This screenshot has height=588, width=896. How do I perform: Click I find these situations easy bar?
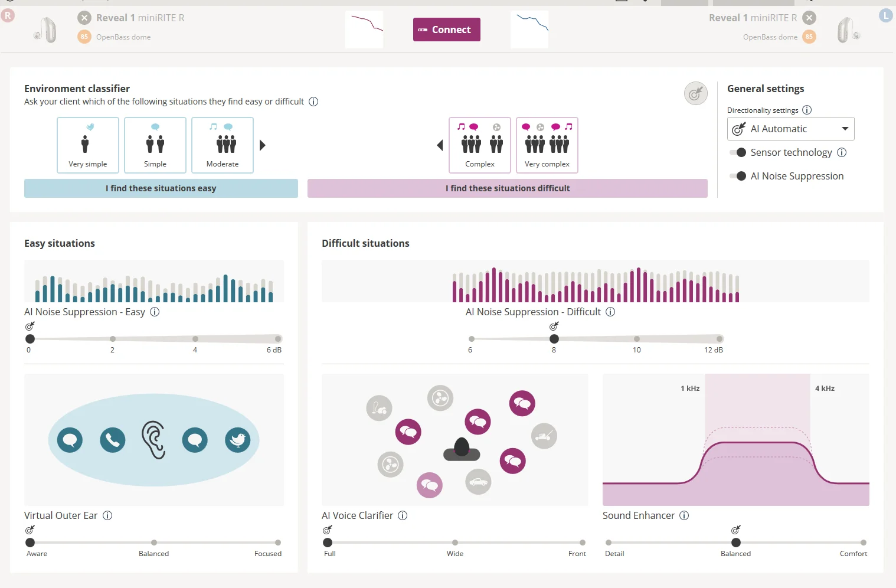tap(161, 188)
